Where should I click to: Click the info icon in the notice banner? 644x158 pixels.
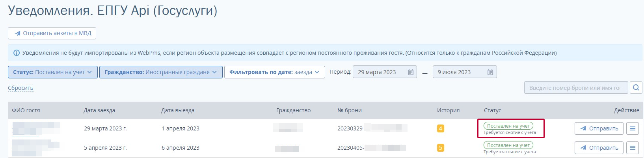(17, 53)
